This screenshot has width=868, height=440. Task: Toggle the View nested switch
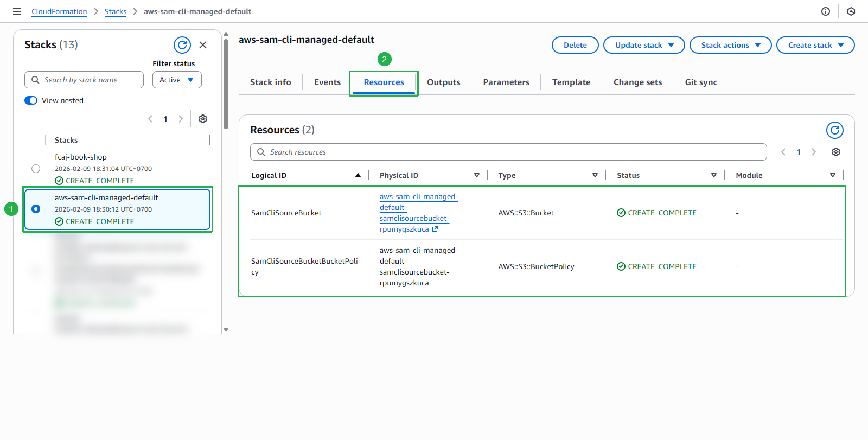tap(31, 100)
